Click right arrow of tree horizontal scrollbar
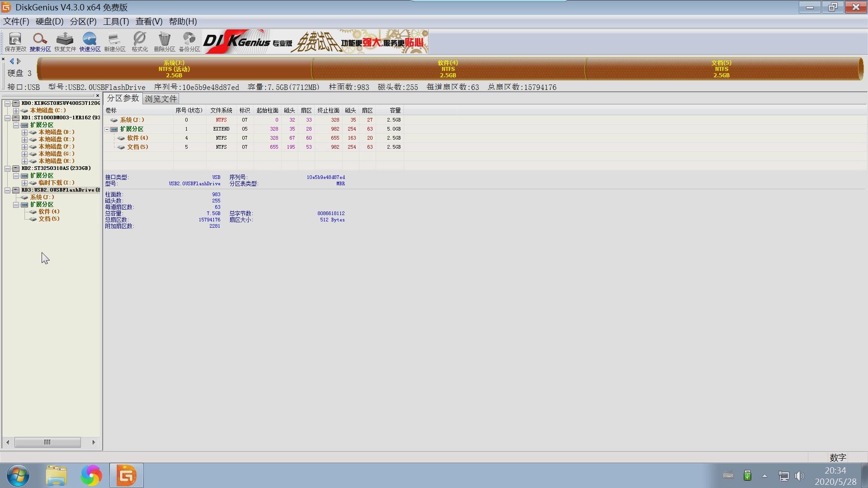Screen dimensions: 868x488 (94, 442)
